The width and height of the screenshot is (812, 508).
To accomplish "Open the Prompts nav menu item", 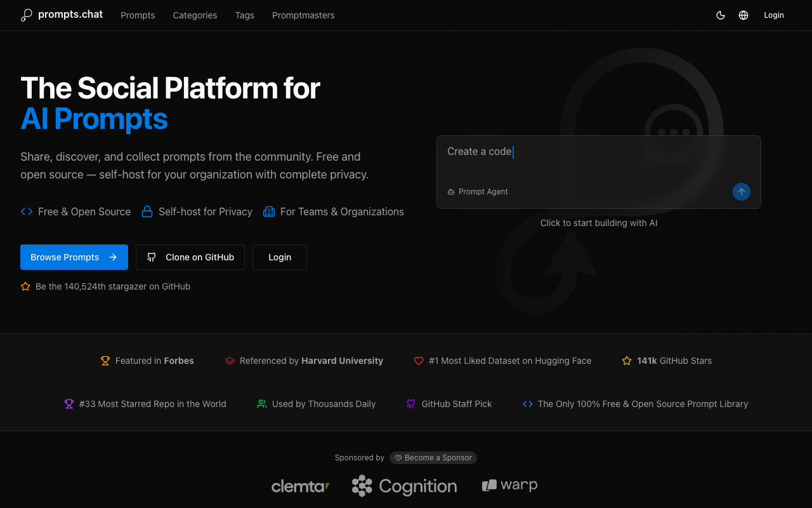I will 138,15.
